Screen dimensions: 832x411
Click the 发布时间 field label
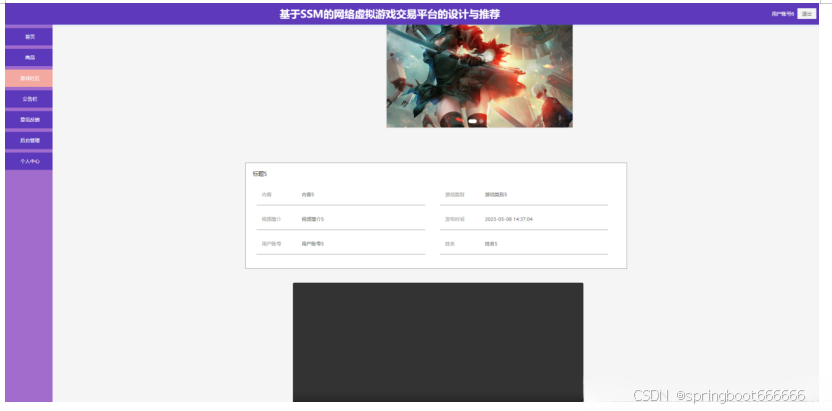pyautogui.click(x=455, y=219)
